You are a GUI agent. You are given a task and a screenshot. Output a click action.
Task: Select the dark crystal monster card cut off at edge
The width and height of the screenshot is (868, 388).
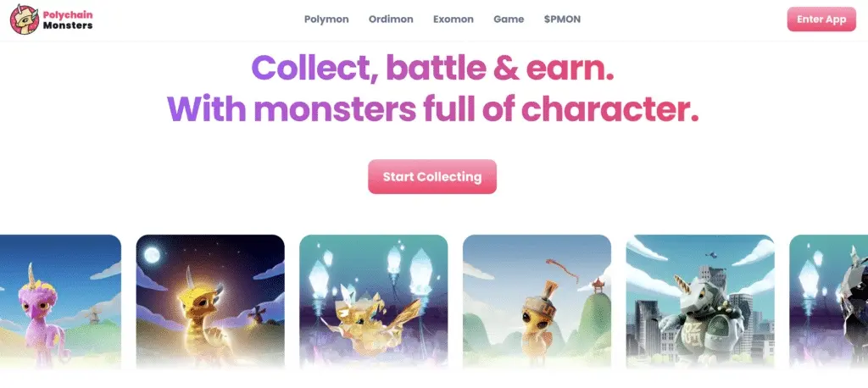(829, 302)
